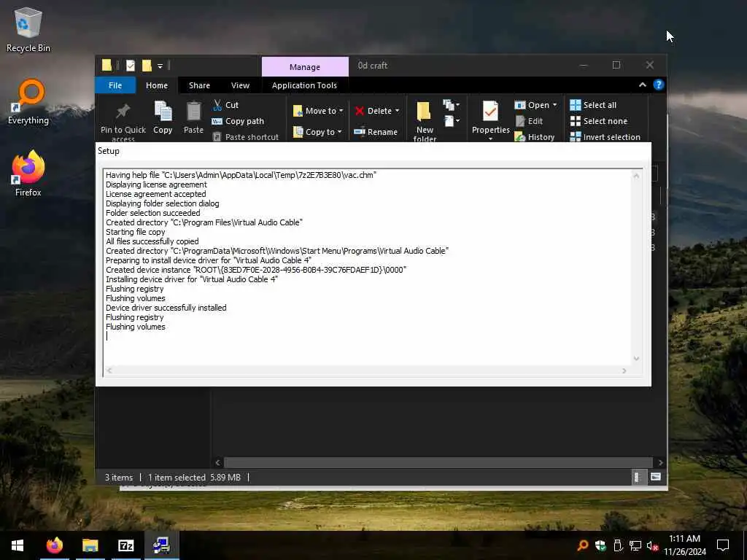Open File Explorer from the taskbar
The image size is (747, 560).
(90, 545)
